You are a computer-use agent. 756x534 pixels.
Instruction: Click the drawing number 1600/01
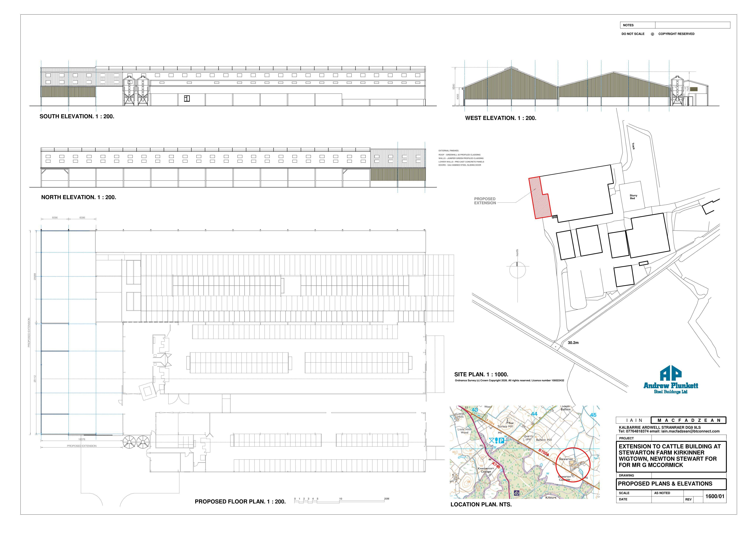point(714,497)
